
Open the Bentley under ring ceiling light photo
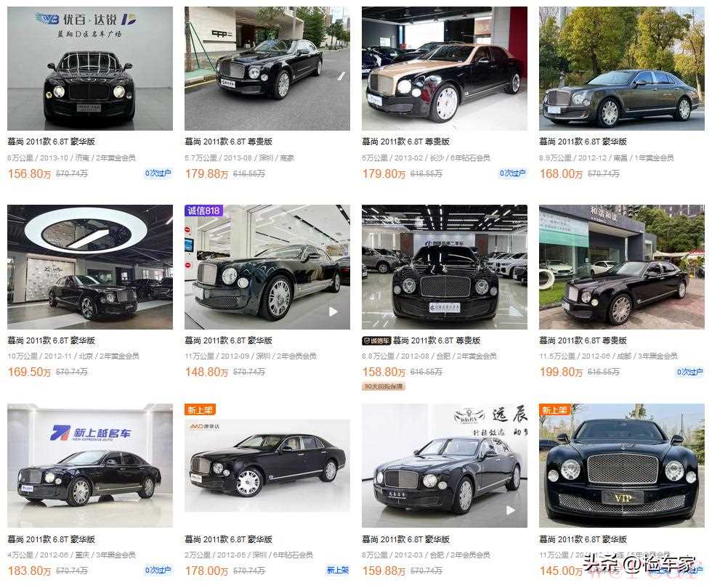click(90, 267)
